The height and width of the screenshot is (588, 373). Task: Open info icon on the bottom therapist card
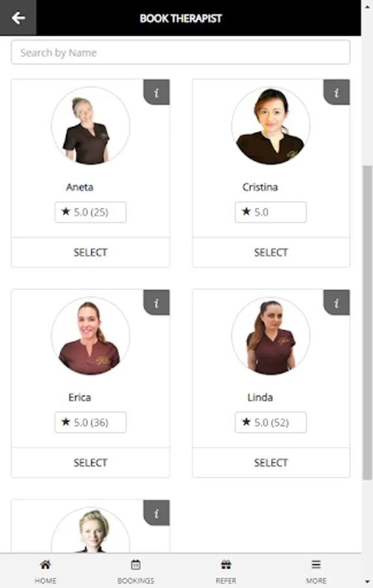[x=156, y=513]
